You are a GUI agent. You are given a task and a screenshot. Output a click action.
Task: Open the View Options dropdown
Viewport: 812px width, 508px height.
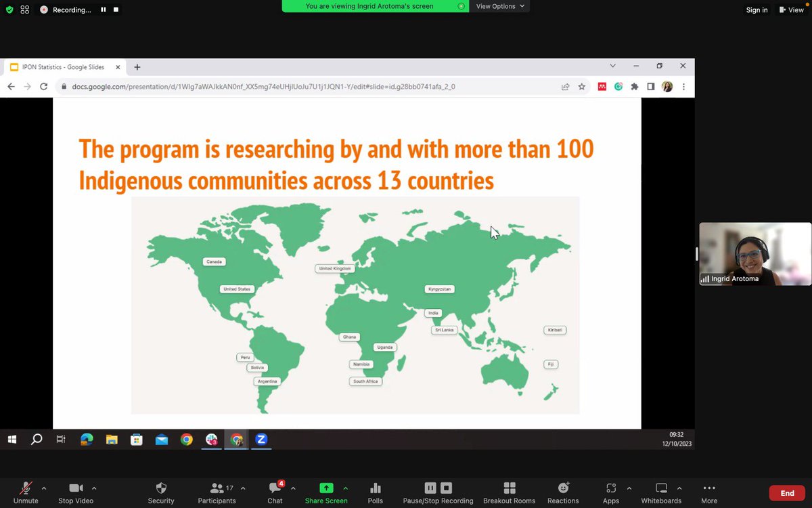click(500, 6)
